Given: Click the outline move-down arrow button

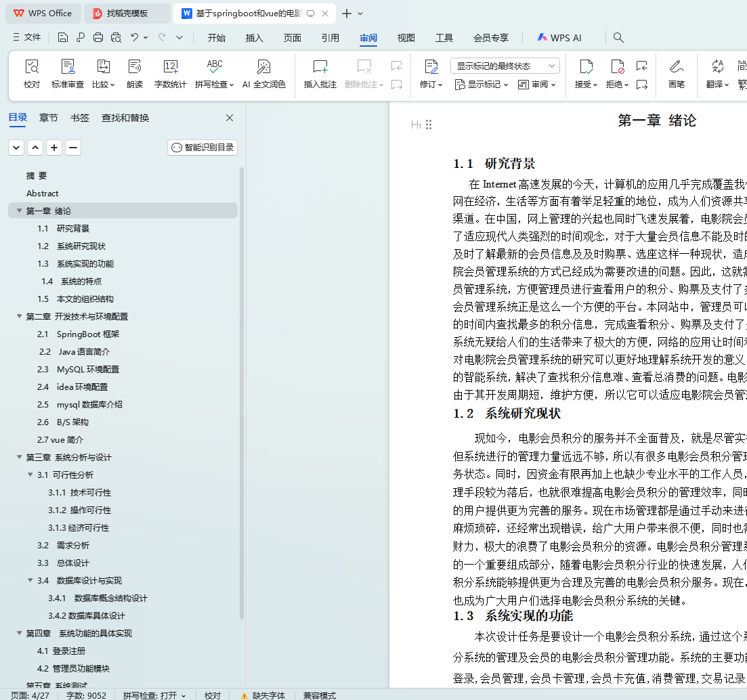Looking at the screenshot, I should (x=16, y=148).
